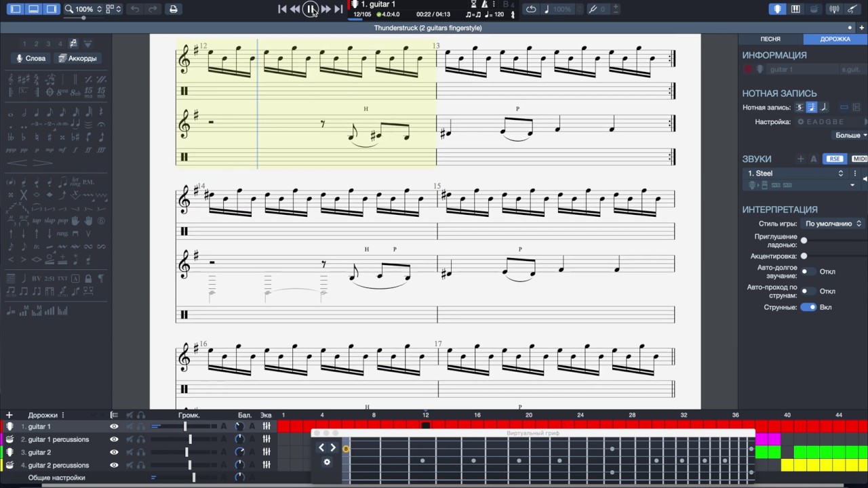Select the RSE sound mode

point(834,159)
